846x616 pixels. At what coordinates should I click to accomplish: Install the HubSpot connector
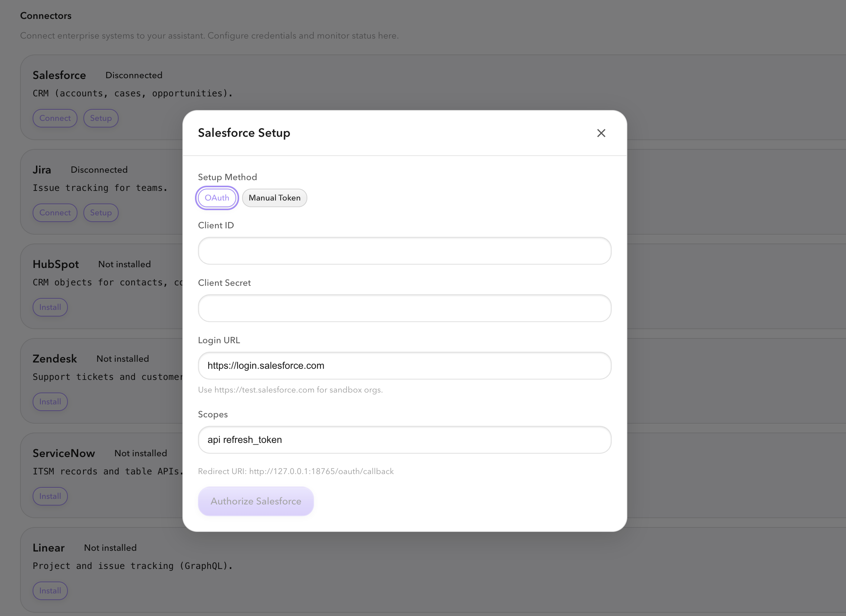click(50, 307)
